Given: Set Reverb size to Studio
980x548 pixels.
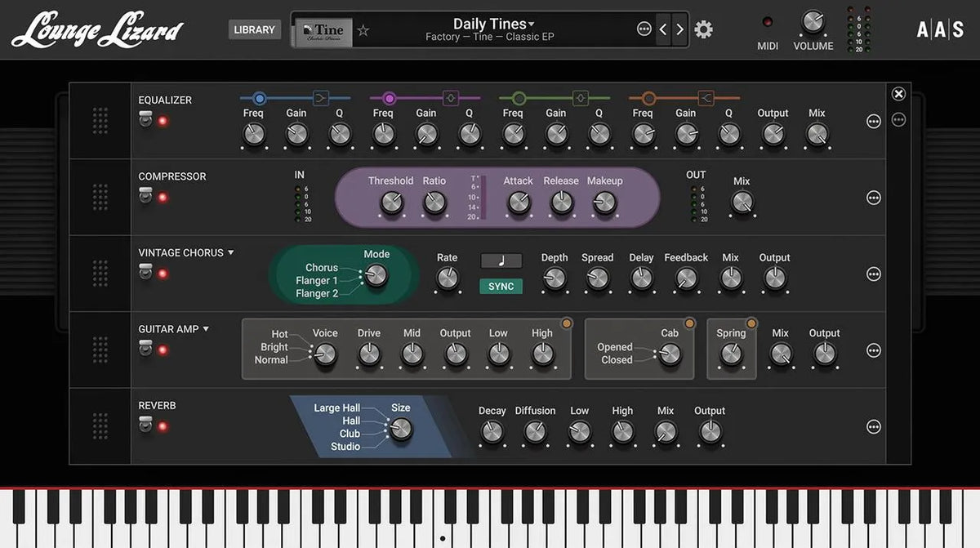Looking at the screenshot, I should [x=345, y=446].
